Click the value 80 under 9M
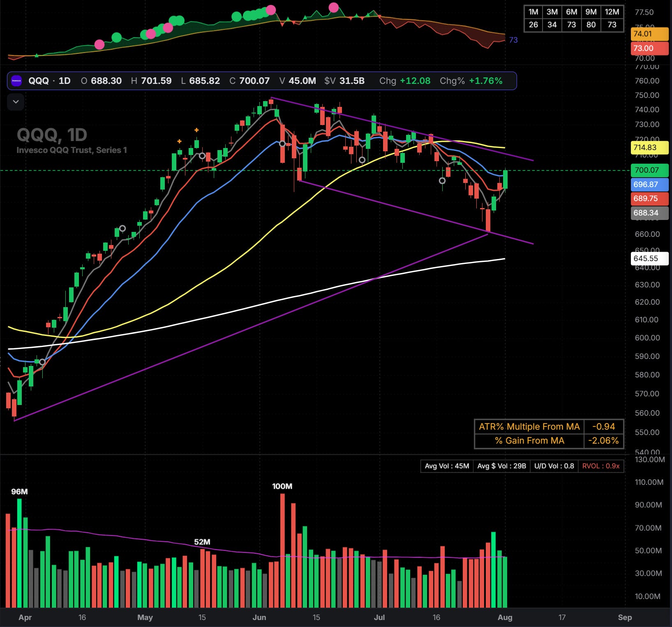This screenshot has height=627, width=672. [591, 25]
